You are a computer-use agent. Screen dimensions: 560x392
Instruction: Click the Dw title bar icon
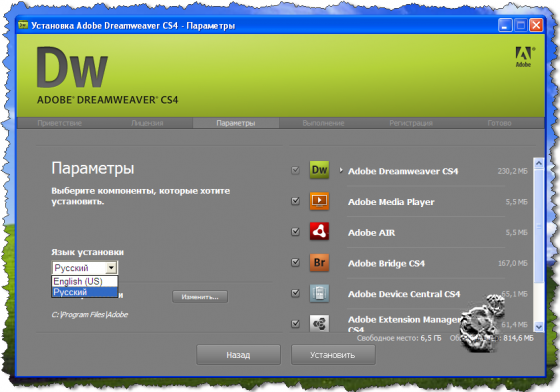[x=23, y=25]
